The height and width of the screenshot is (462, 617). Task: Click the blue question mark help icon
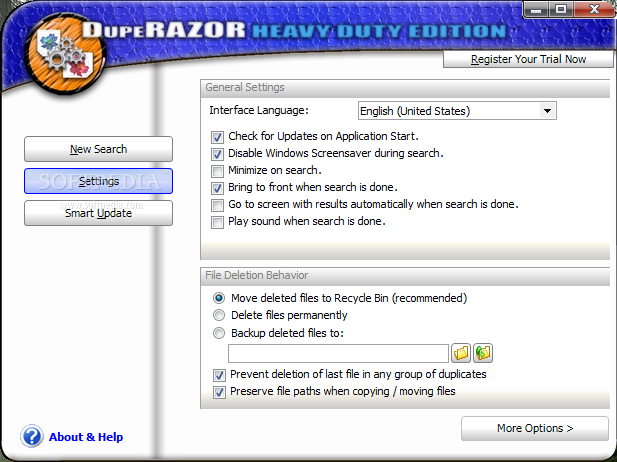32,436
